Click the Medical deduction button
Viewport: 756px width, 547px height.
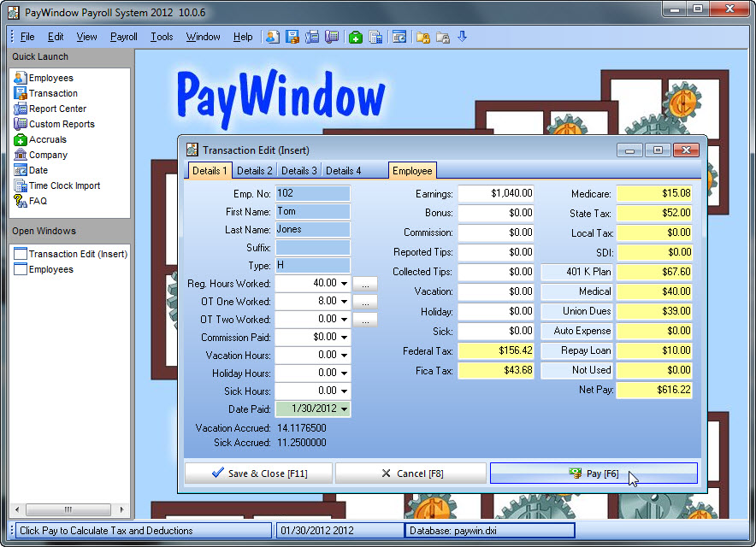[x=577, y=291]
